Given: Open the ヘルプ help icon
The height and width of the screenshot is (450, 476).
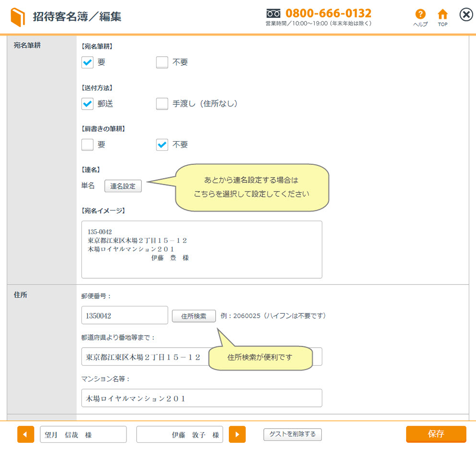Looking at the screenshot, I should click(x=420, y=15).
